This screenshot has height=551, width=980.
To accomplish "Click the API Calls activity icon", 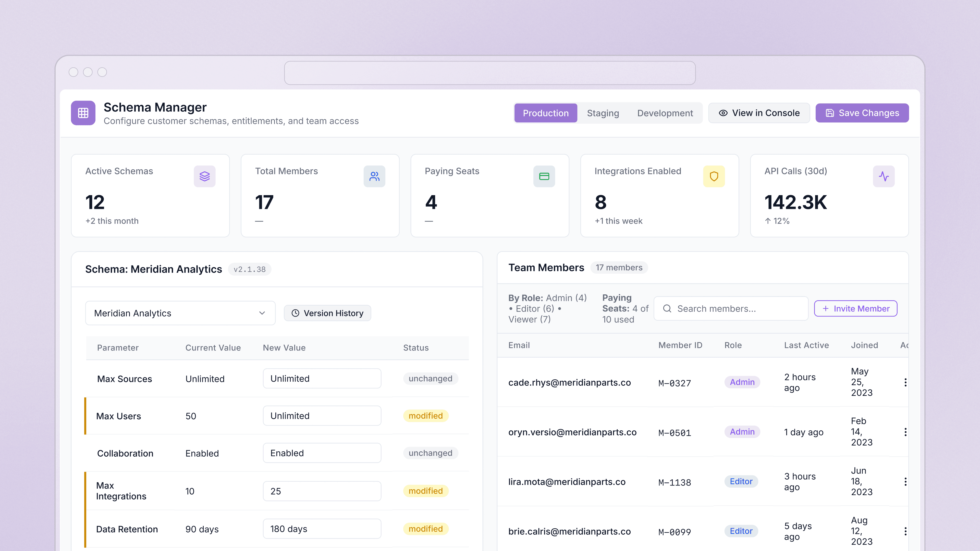I will (x=884, y=177).
